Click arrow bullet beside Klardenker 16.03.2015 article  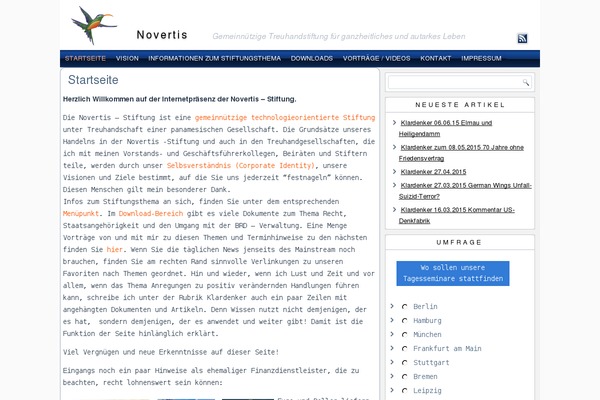point(394,209)
